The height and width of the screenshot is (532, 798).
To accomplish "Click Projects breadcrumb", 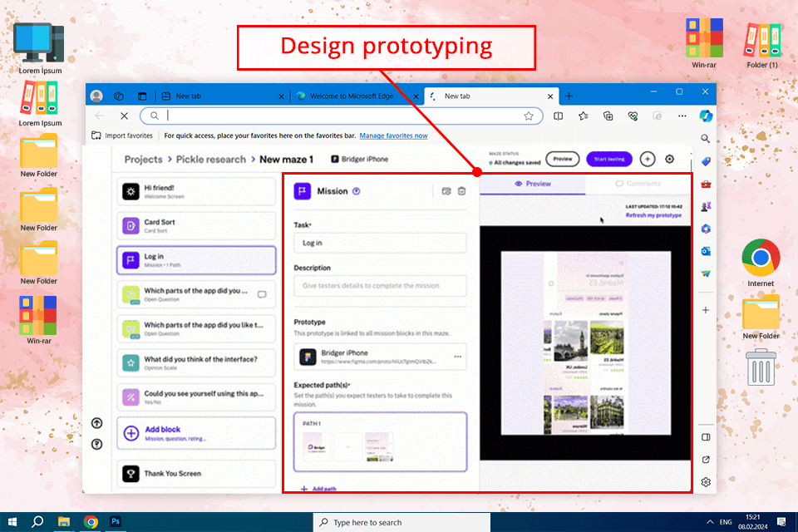I will [143, 160].
